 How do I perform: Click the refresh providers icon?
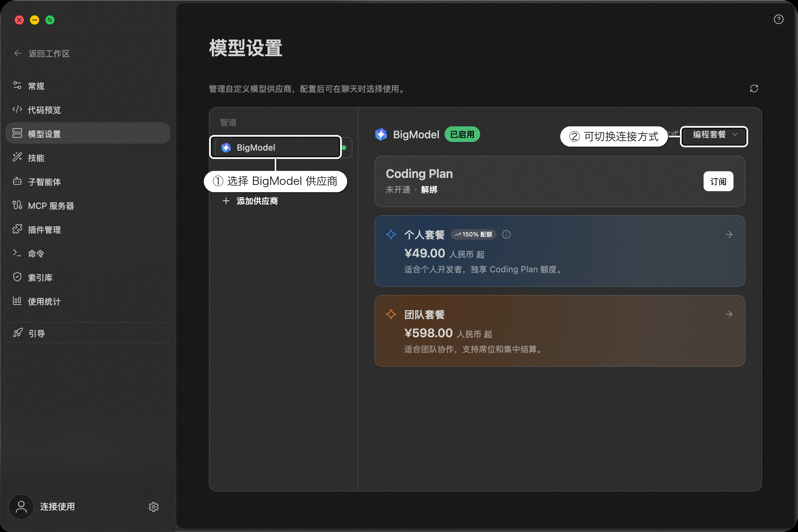pyautogui.click(x=754, y=88)
